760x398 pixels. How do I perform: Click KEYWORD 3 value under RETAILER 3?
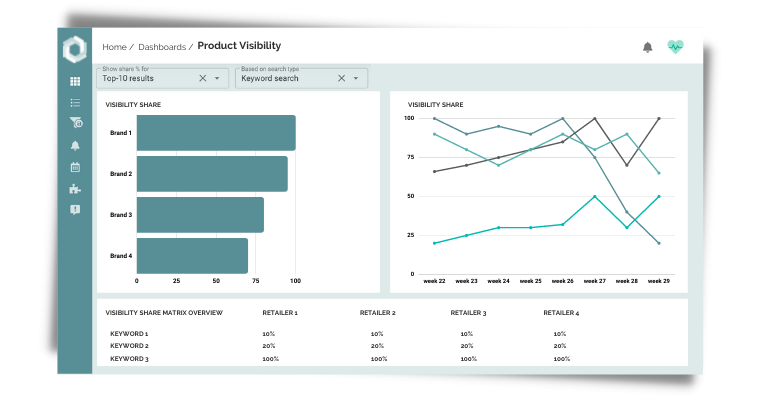point(469,359)
